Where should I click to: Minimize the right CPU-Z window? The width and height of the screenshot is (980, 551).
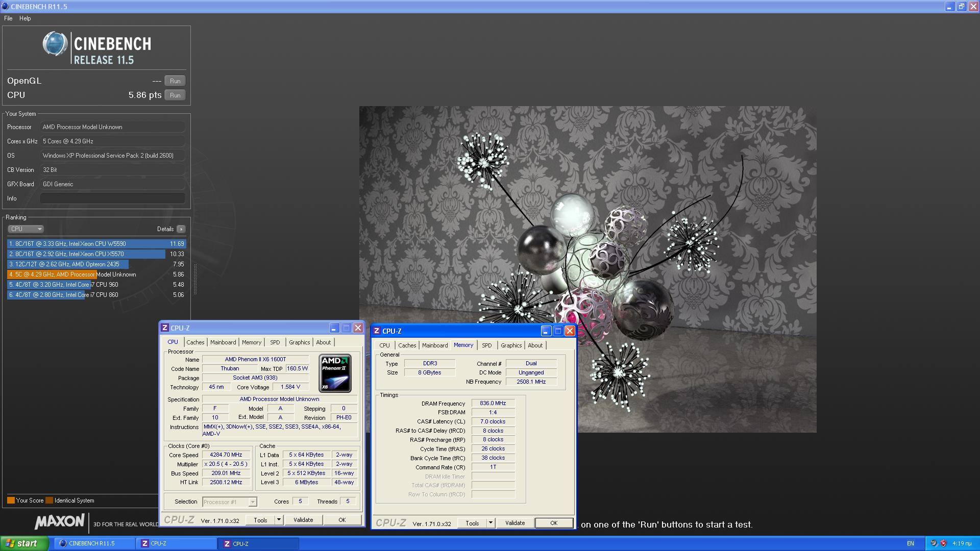tap(546, 331)
